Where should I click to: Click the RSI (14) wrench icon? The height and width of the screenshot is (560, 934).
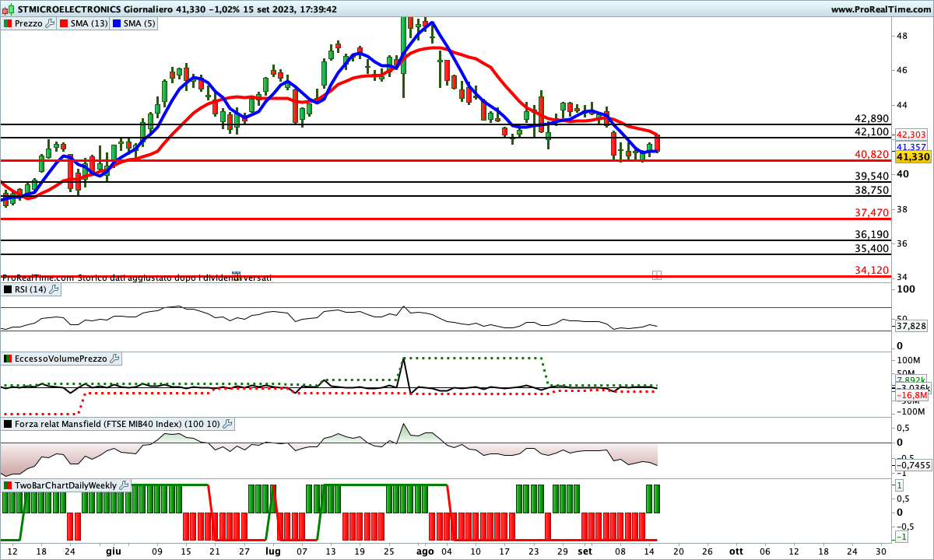(x=54, y=289)
